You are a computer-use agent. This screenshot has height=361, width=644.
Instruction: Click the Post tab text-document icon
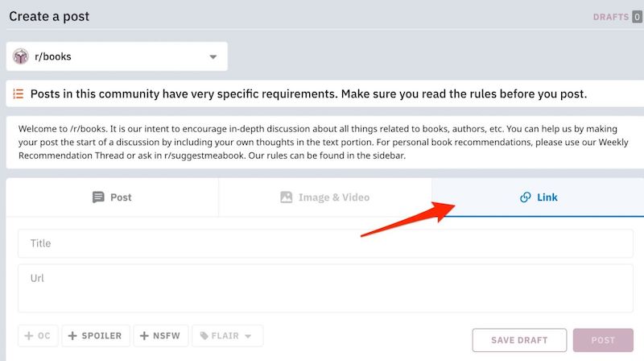(x=98, y=197)
